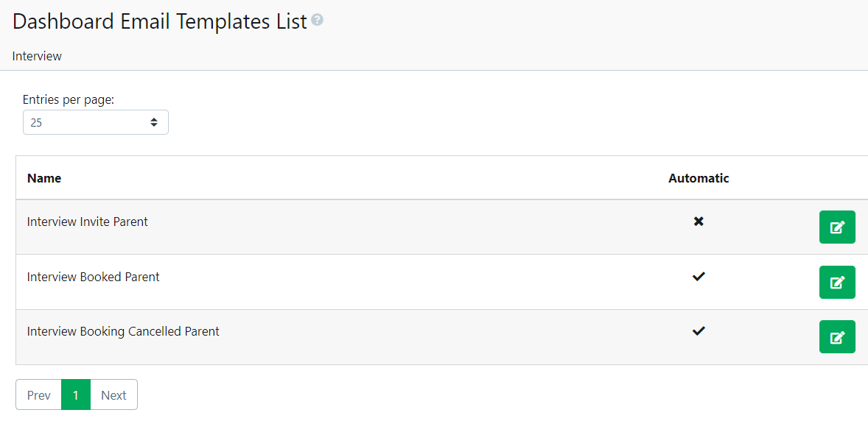The width and height of the screenshot is (868, 421).
Task: Edit the Interview Booking Cancelled Parent template
Action: [x=837, y=337]
